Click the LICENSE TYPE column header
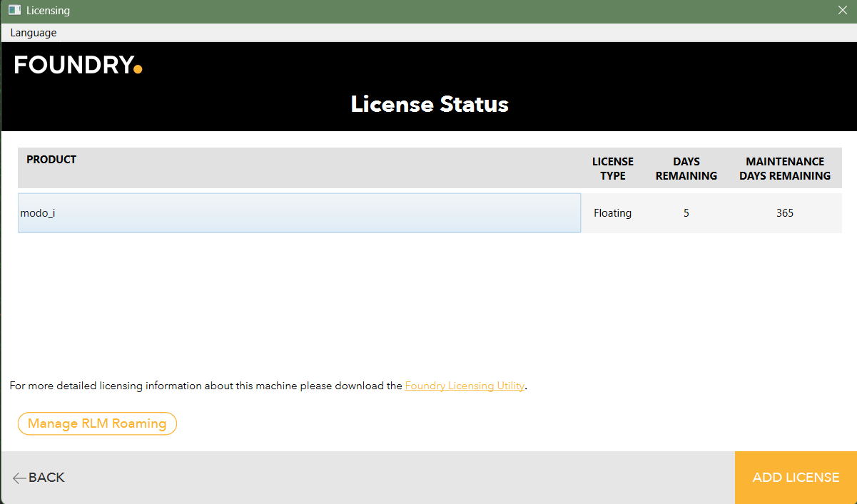This screenshot has height=504, width=857. pyautogui.click(x=613, y=168)
